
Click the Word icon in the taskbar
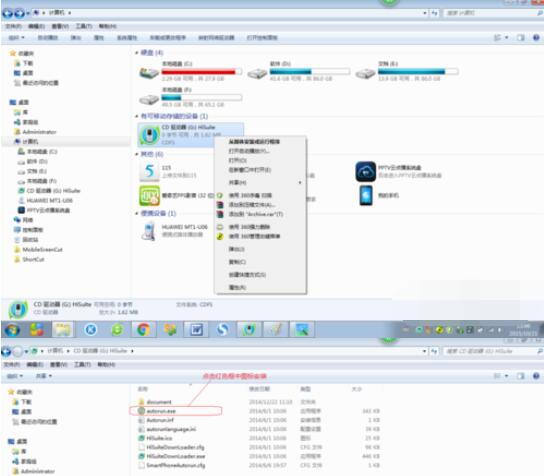coord(196,329)
